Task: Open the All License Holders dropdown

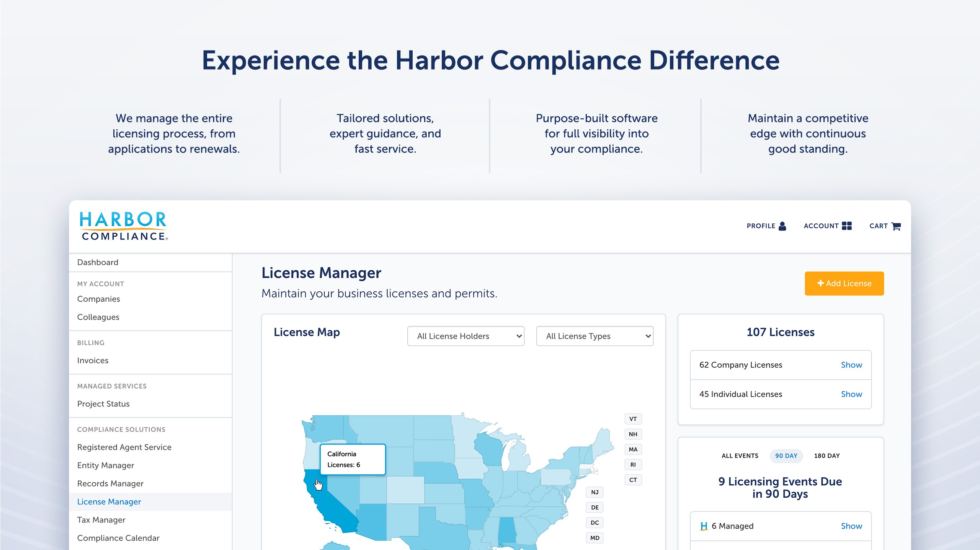Action: point(465,336)
